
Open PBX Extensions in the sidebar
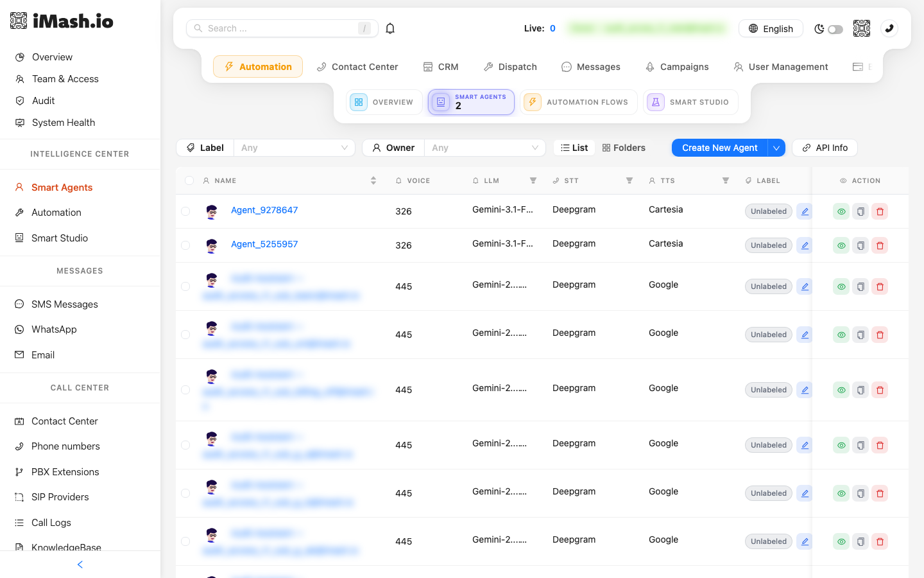click(57, 472)
